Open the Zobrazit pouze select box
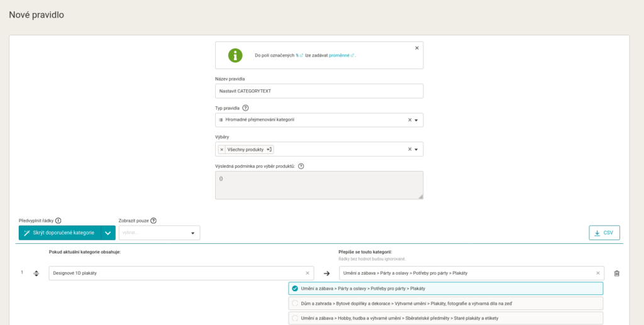The height and width of the screenshot is (325, 644). coord(159,233)
